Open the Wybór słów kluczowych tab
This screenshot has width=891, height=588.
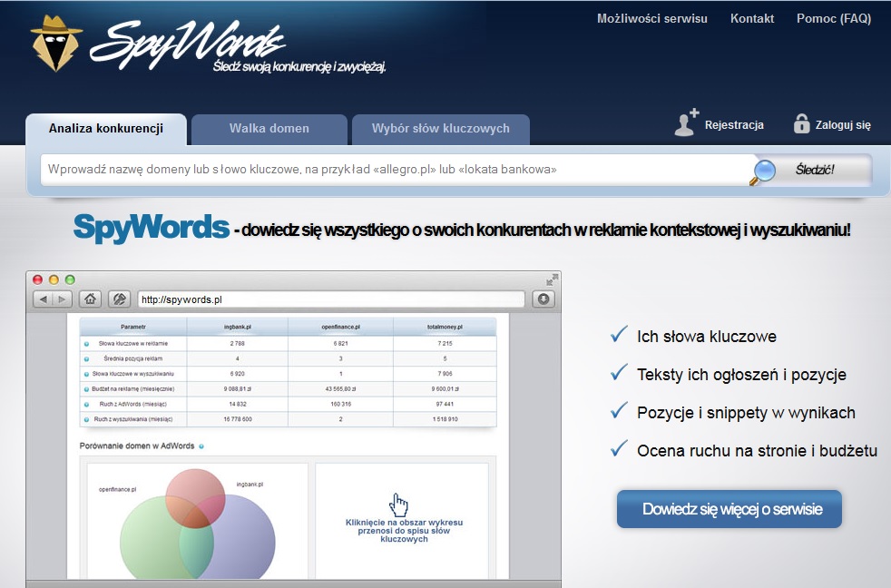pyautogui.click(x=441, y=128)
